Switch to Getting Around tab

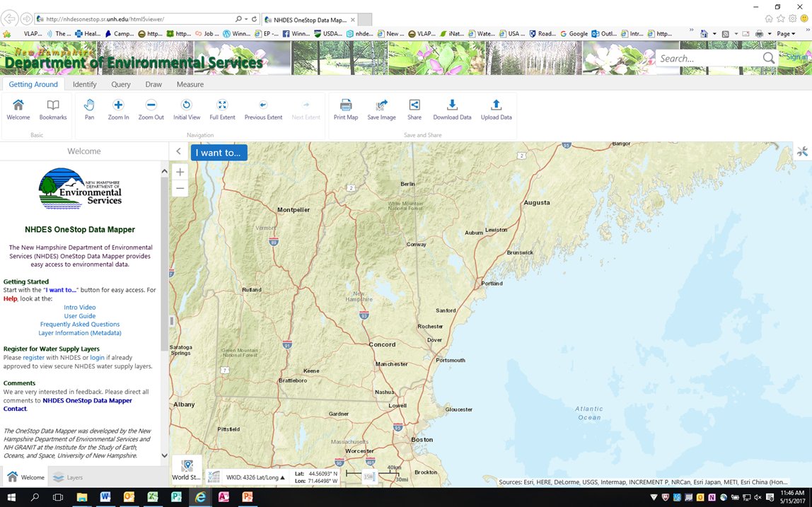point(33,84)
